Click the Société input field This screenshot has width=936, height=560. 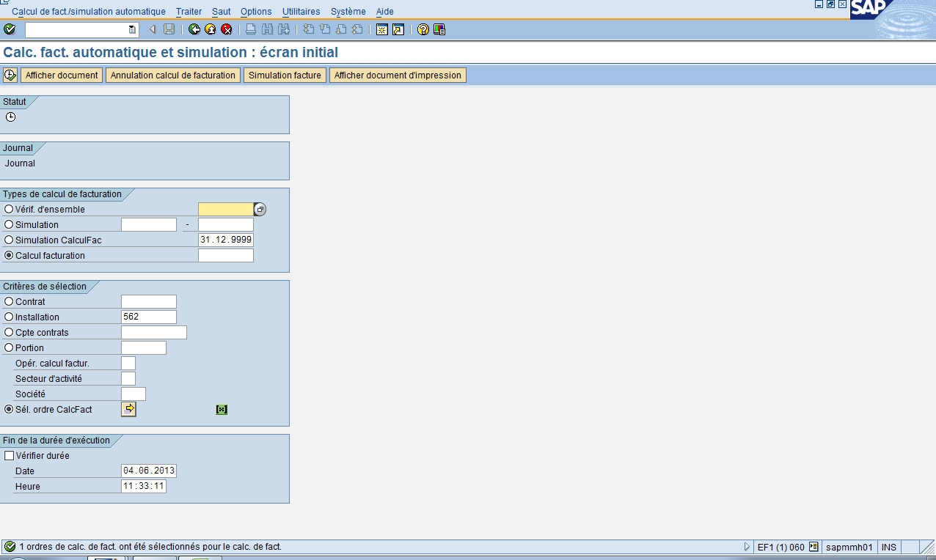click(x=134, y=394)
